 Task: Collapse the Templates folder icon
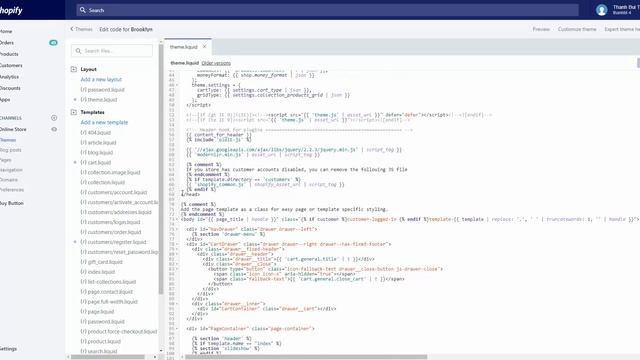tap(74, 112)
